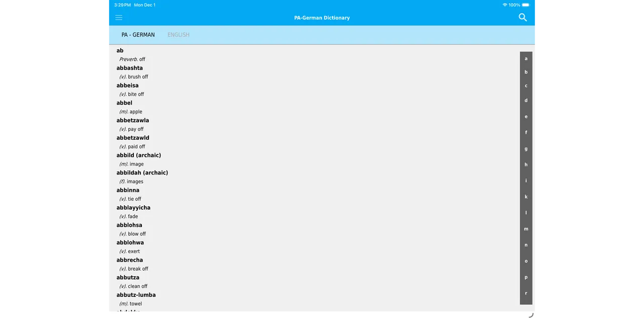Click the clock showing 3:29 PM

pyautogui.click(x=122, y=5)
